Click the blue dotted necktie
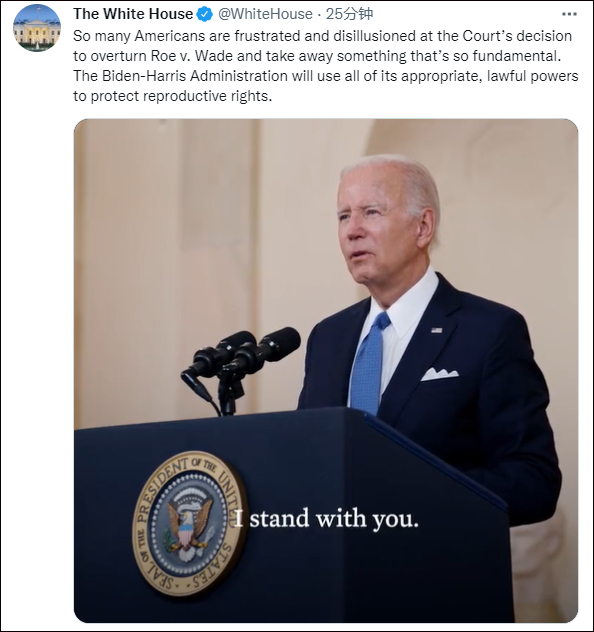This screenshot has width=594, height=632. 369,363
